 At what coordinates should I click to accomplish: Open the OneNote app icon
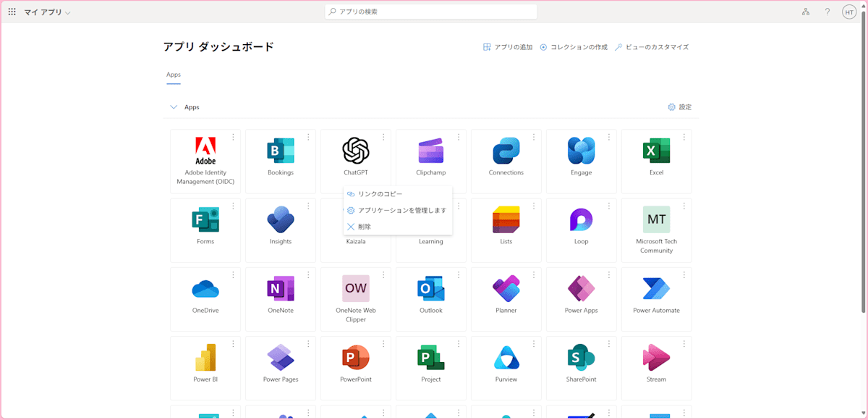tap(281, 288)
